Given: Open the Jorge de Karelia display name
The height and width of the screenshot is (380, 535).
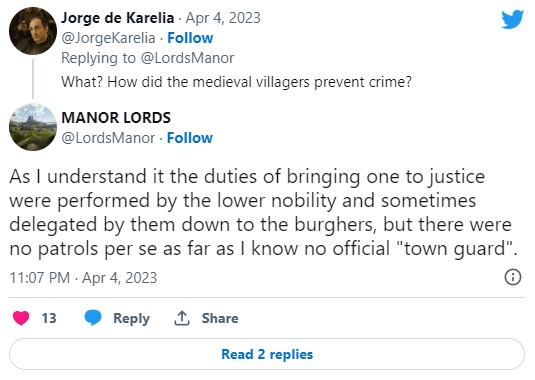Looking at the screenshot, I should 118,18.
